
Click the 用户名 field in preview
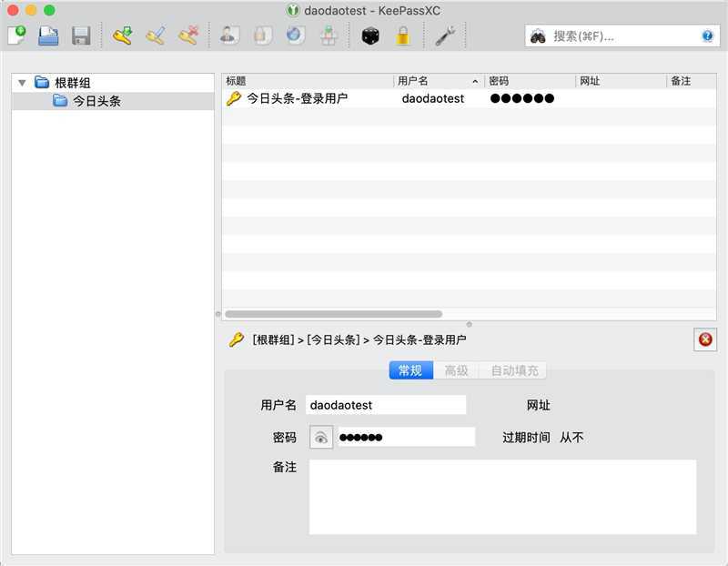click(x=385, y=405)
